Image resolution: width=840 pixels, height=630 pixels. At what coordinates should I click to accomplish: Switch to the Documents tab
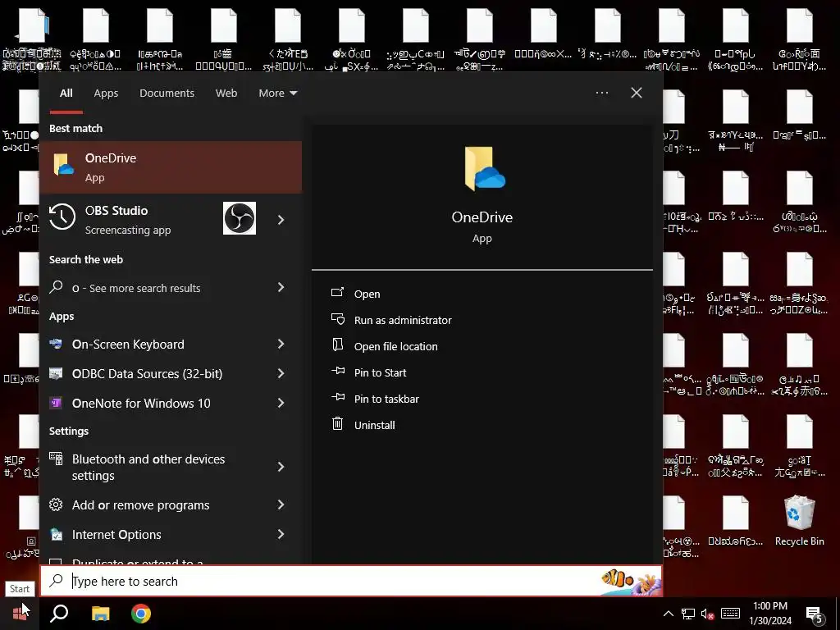point(167,94)
